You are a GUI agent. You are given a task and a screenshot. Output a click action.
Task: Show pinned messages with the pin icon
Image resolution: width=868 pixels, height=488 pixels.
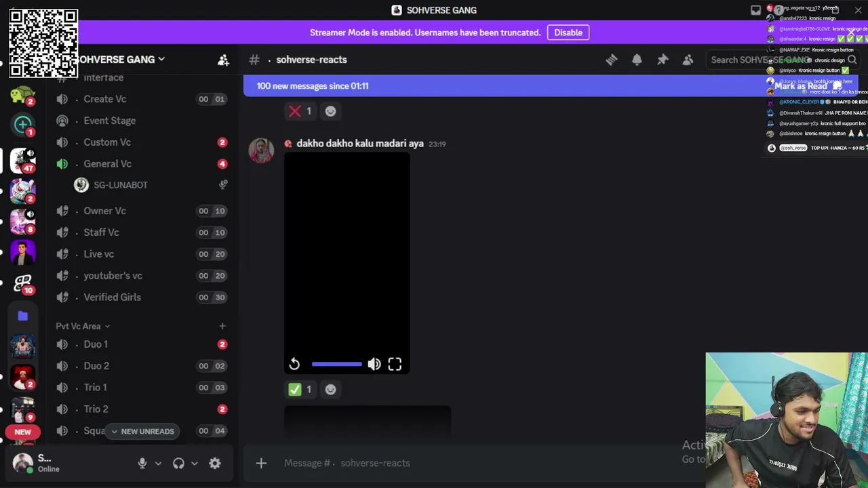(x=663, y=60)
